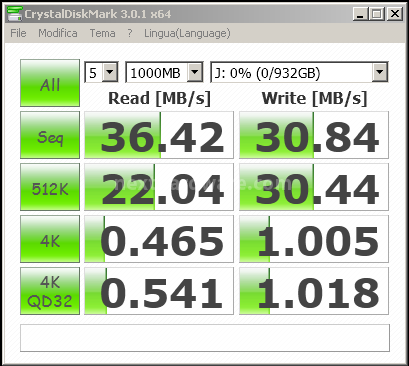Open the Lingua(Language) menu
This screenshot has width=409, height=366.
pos(187,33)
